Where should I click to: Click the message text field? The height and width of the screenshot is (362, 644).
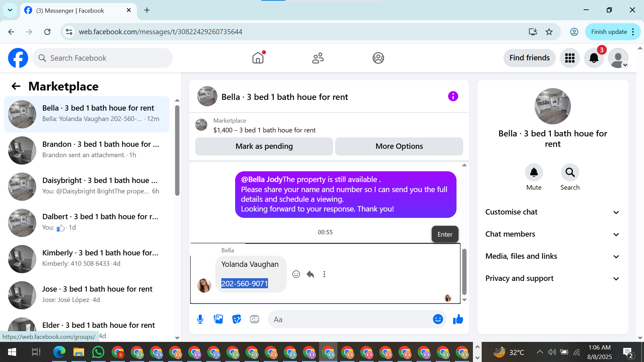pyautogui.click(x=349, y=319)
